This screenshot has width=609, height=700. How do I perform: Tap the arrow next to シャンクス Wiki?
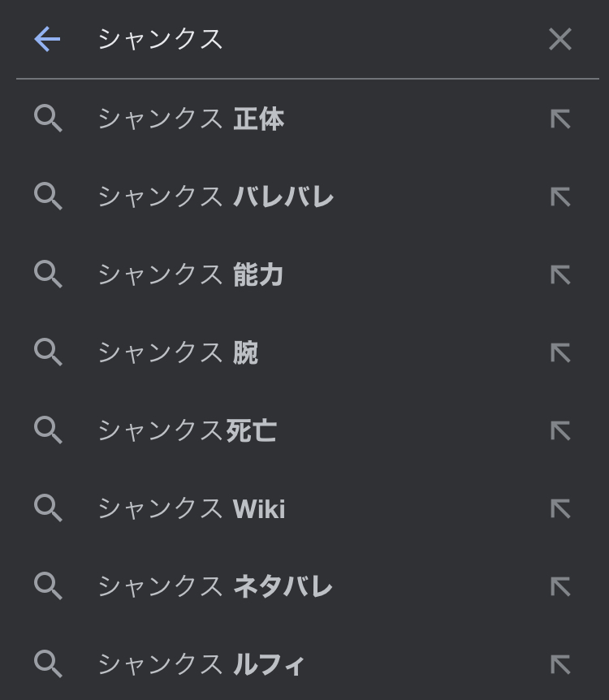pos(559,508)
